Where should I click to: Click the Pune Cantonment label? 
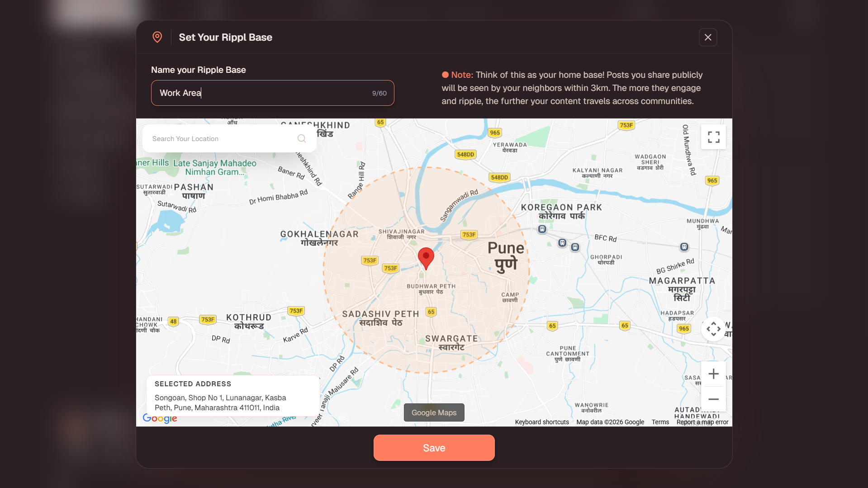pyautogui.click(x=568, y=354)
